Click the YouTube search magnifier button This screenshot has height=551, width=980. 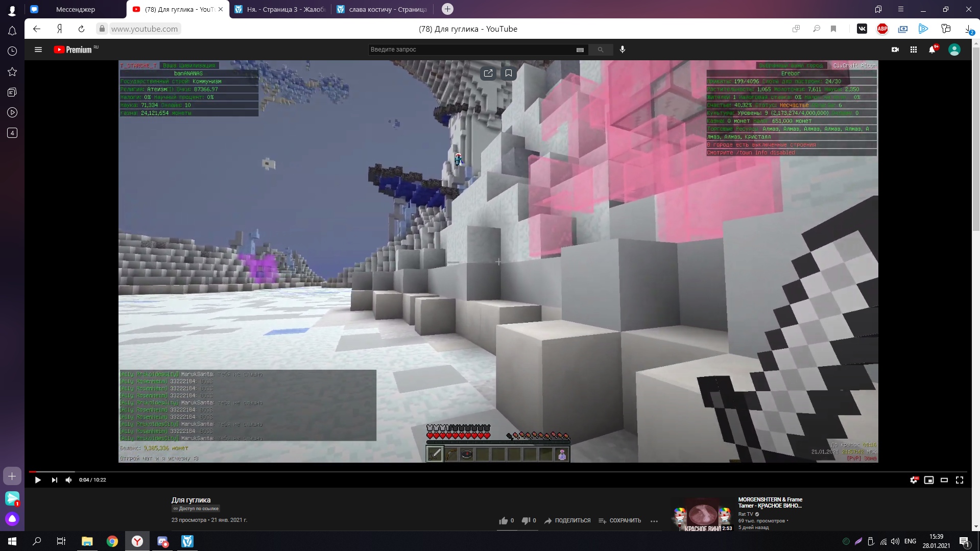point(601,50)
